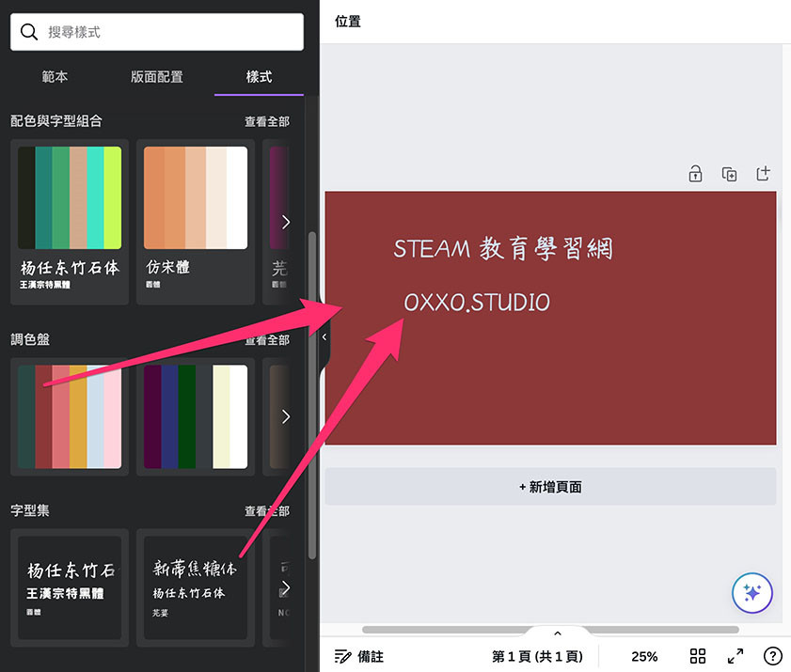Open help with the question mark icon
Screen dimensions: 791x672
click(x=772, y=656)
